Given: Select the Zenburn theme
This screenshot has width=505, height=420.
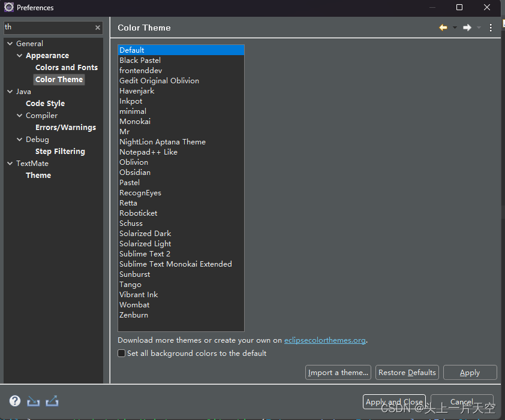Looking at the screenshot, I should [x=181, y=315].
